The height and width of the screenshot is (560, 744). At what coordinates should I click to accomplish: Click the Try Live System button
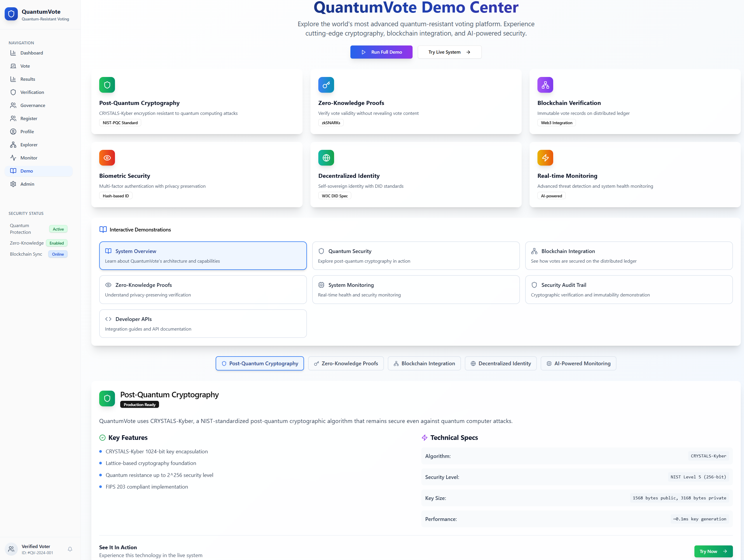click(449, 52)
